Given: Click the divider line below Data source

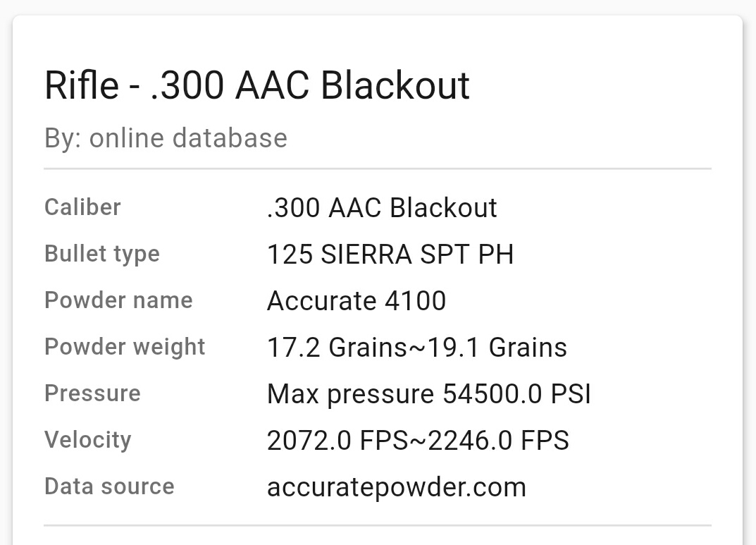Looking at the screenshot, I should tap(378, 525).
